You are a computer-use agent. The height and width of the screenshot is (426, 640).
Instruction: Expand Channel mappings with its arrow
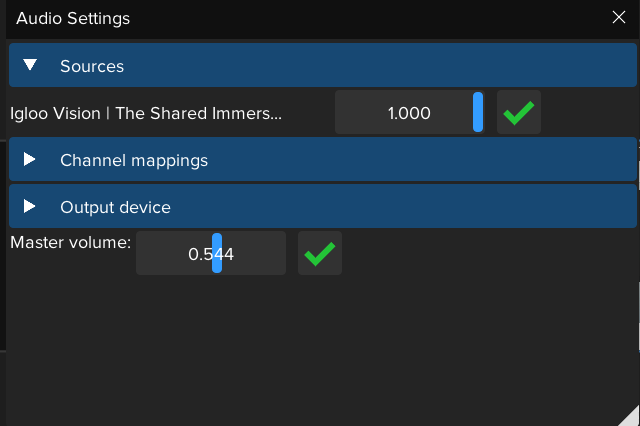[30, 160]
